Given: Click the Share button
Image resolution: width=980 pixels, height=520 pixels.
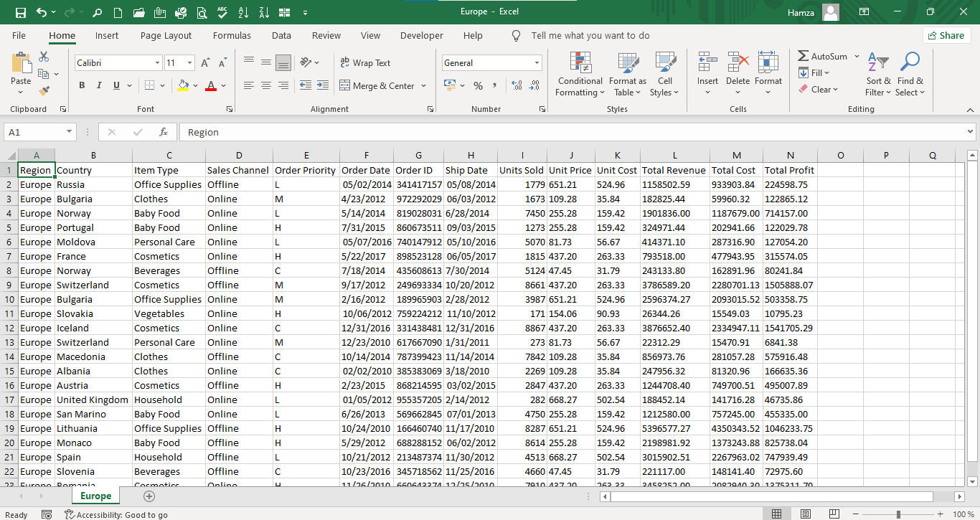Looking at the screenshot, I should tap(946, 35).
